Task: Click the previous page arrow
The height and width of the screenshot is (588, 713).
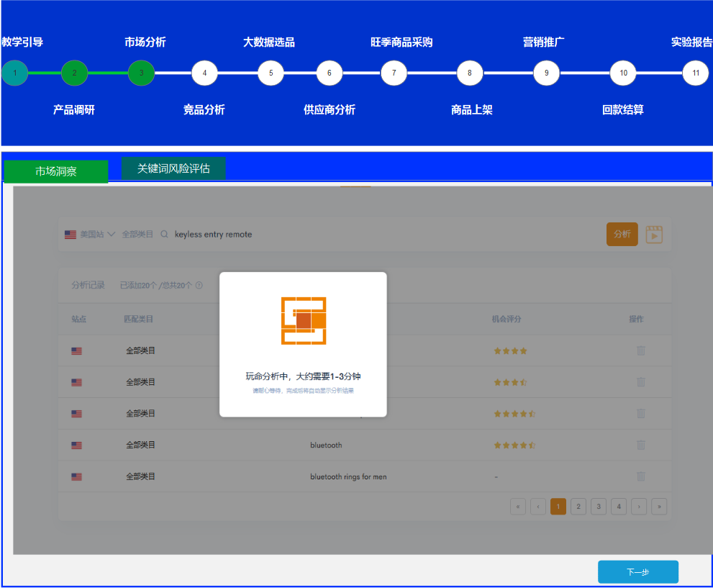Action: [x=537, y=507]
